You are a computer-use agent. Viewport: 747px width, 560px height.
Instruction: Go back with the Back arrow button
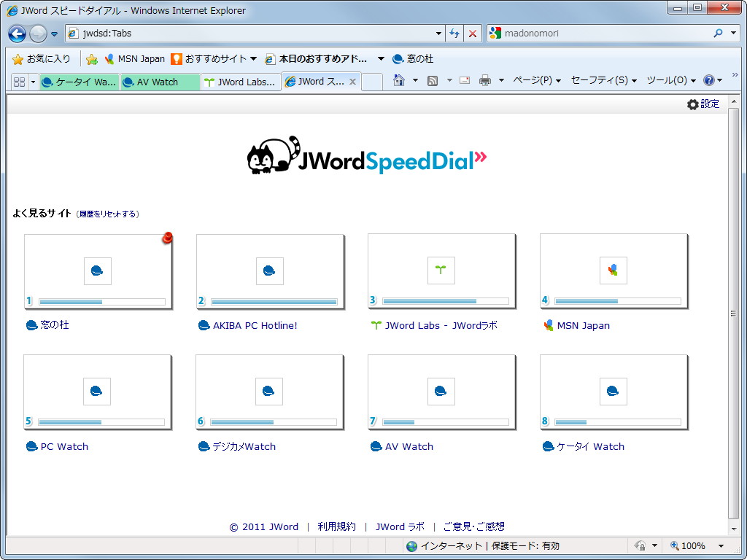(18, 34)
